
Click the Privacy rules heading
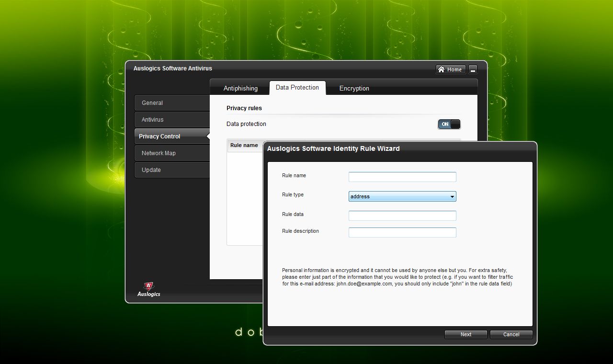[244, 108]
